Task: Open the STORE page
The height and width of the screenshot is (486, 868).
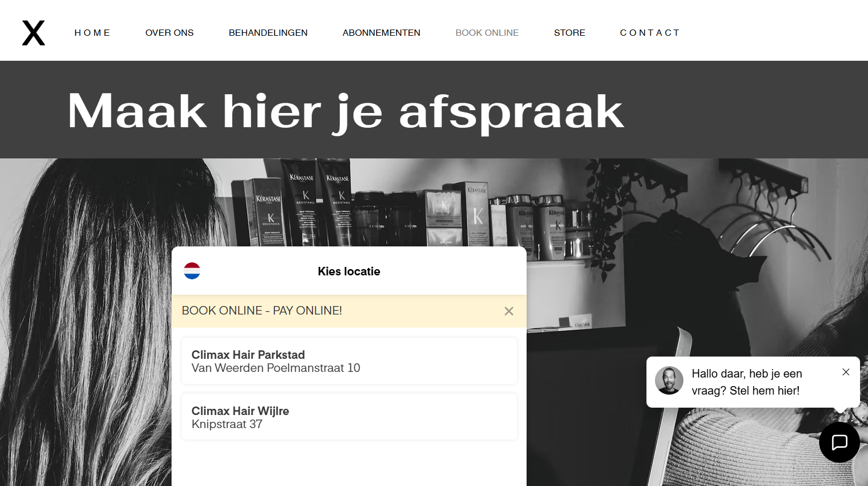Action: point(569,33)
